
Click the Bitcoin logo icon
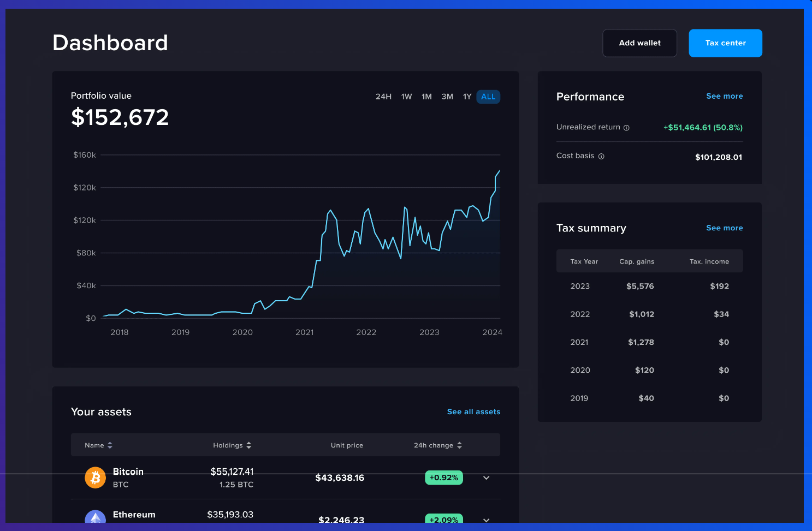coord(95,478)
